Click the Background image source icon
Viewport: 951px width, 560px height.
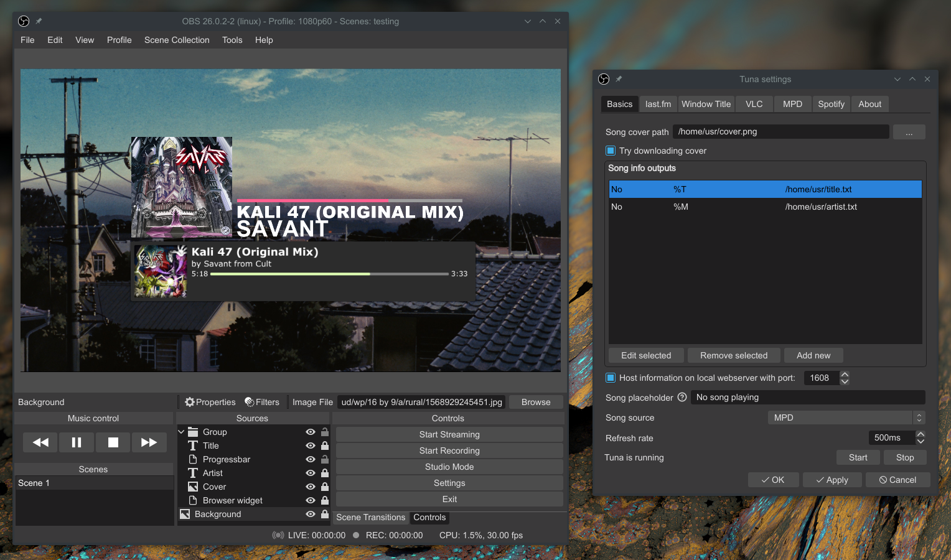[185, 514]
